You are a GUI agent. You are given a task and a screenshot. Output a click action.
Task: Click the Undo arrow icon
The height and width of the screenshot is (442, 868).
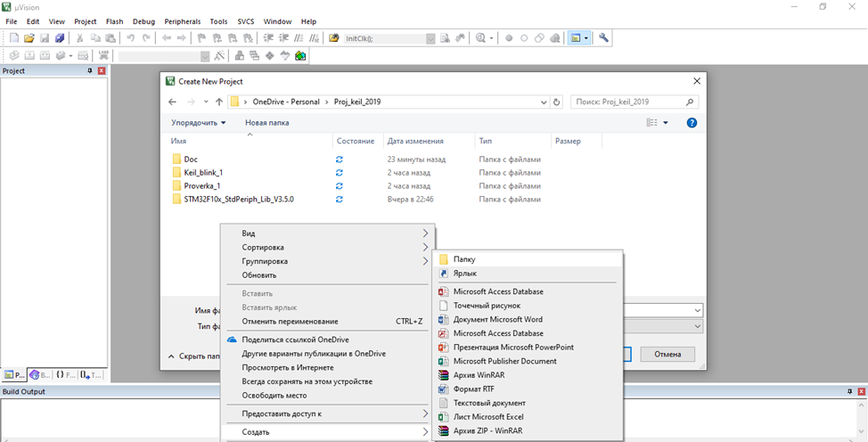coord(131,38)
